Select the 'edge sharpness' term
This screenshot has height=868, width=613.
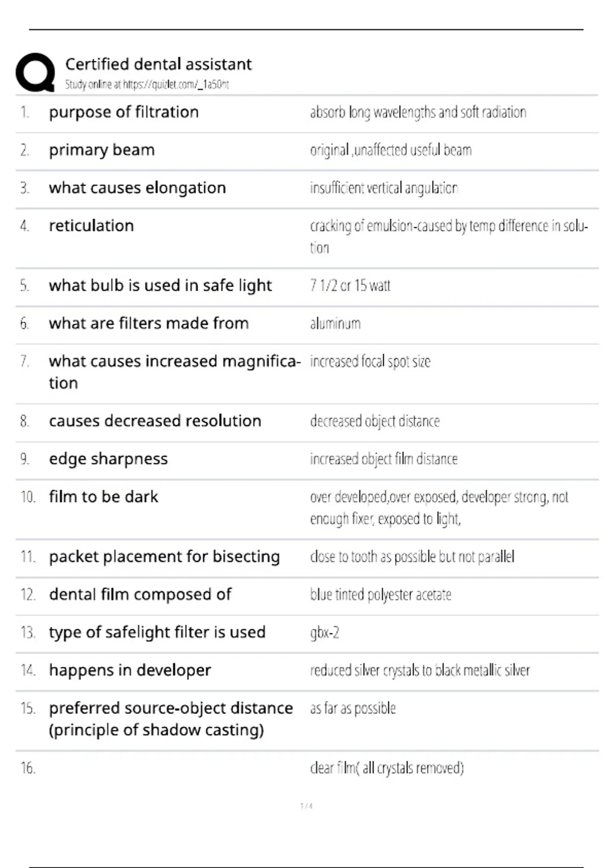click(108, 459)
